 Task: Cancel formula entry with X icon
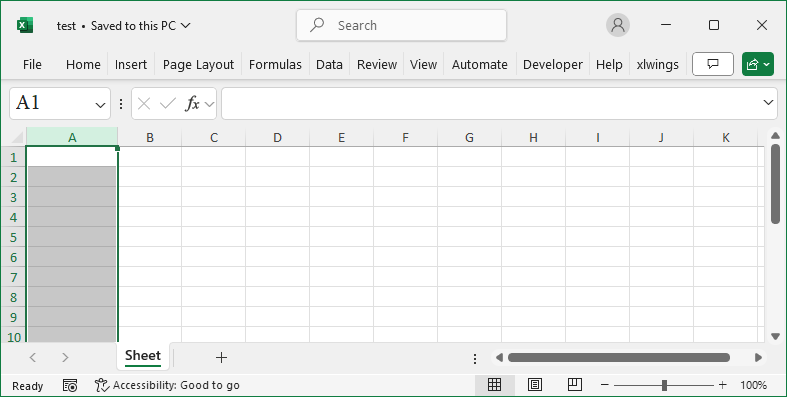[144, 104]
